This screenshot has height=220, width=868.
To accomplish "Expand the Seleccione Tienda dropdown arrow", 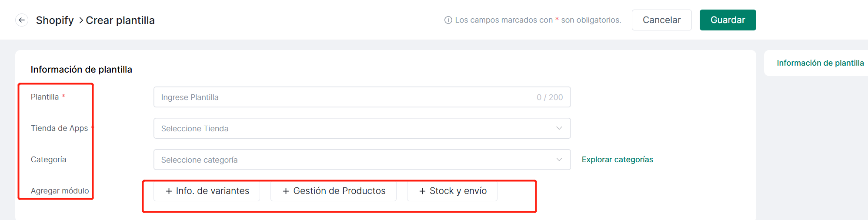I will coord(559,128).
